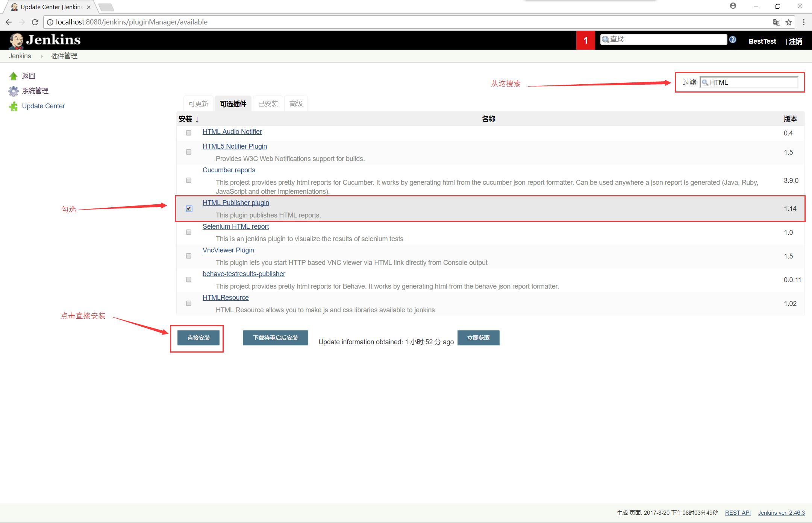Viewport: 812px width, 523px height.
Task: Open the Cucumber reports link
Action: coord(229,170)
